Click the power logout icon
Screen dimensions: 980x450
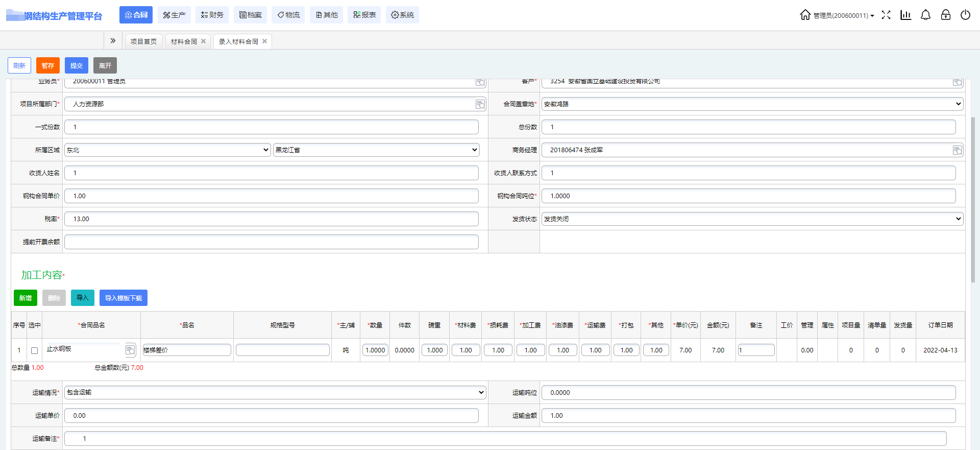(x=965, y=15)
